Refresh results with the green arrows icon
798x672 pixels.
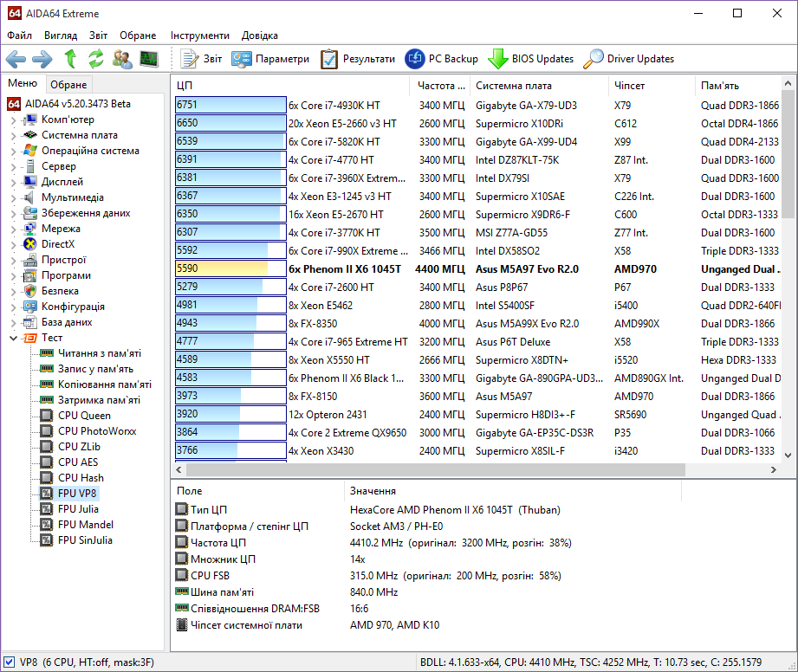(96, 59)
